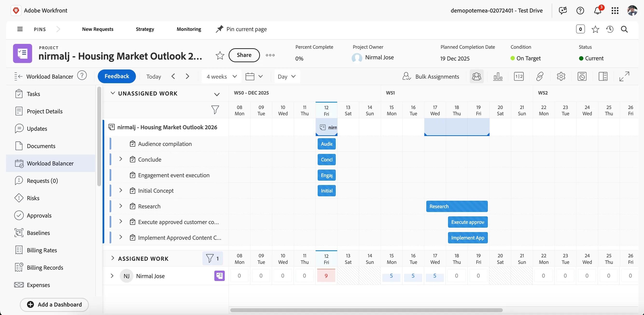Image resolution: width=644 pixels, height=315 pixels.
Task: Go to previous time period arrow
Action: click(x=173, y=76)
